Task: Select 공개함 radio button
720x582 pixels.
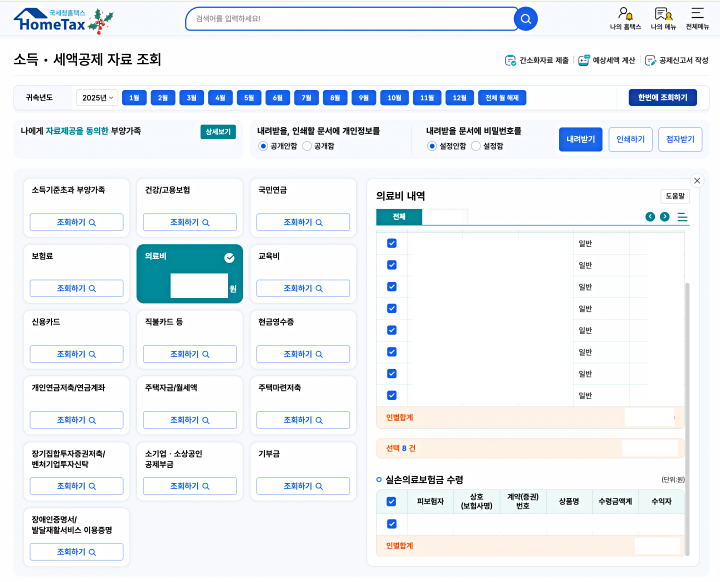Action: pos(307,146)
